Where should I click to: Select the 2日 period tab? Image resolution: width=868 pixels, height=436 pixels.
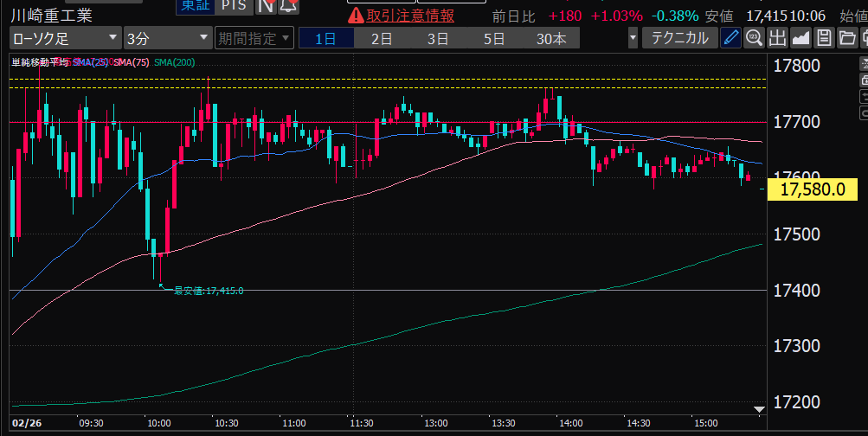381,38
